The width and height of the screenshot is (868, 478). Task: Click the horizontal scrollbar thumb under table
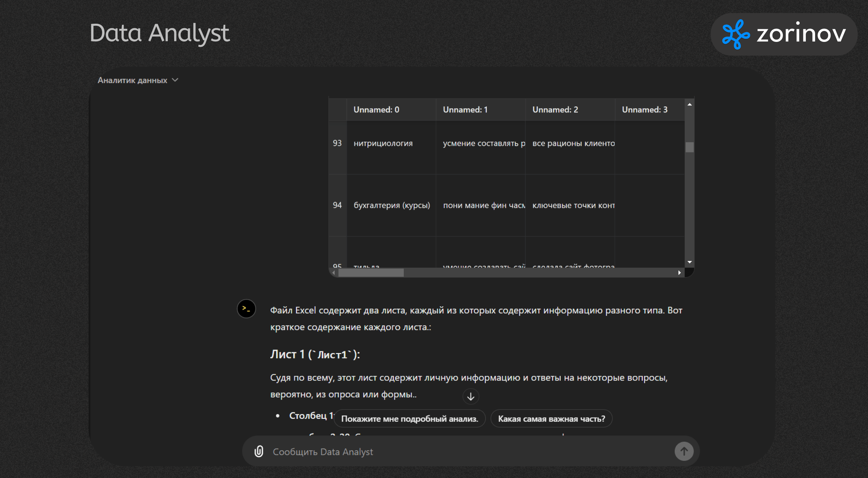point(371,273)
